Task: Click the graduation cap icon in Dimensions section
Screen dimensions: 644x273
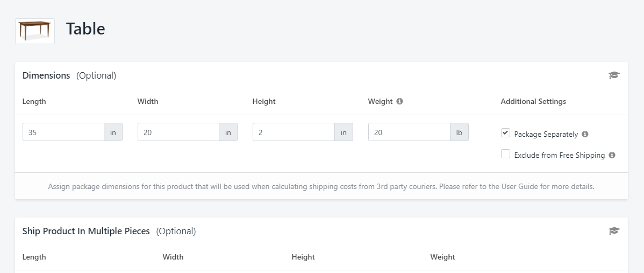Action: coord(614,75)
